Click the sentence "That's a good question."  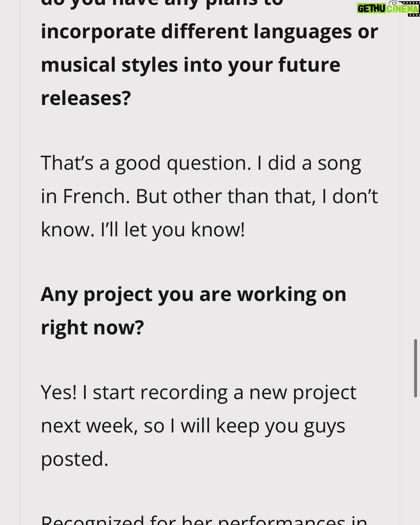146,163
